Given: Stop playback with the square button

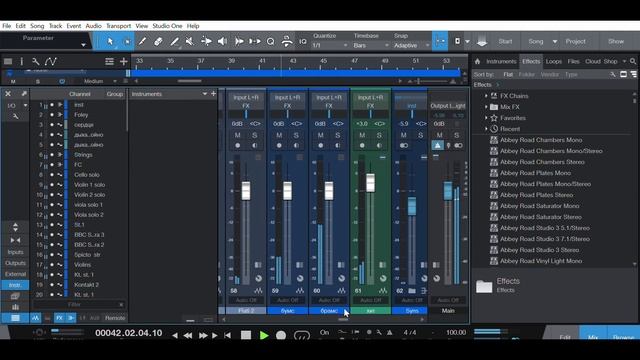Looking at the screenshot, I should point(246,335).
